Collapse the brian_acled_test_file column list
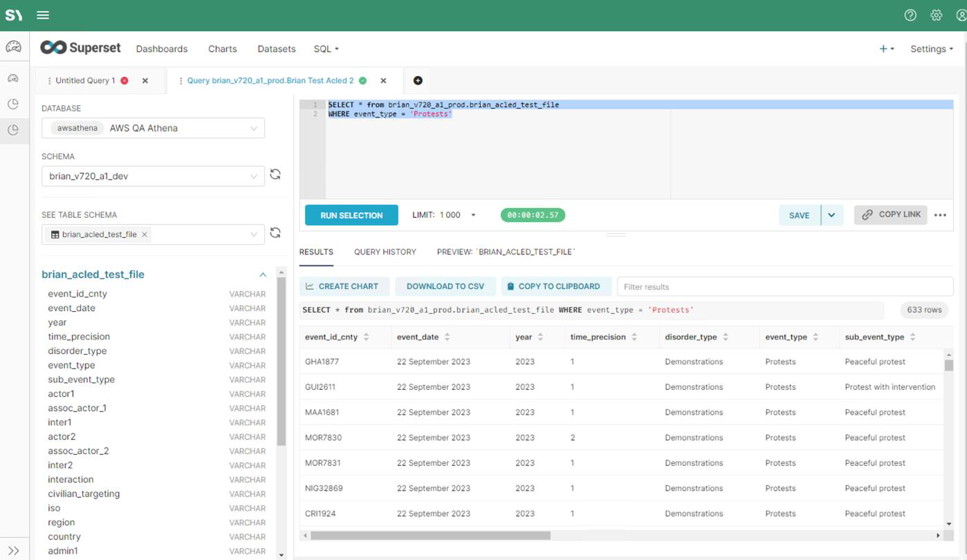Image resolution: width=967 pixels, height=560 pixels. (263, 274)
